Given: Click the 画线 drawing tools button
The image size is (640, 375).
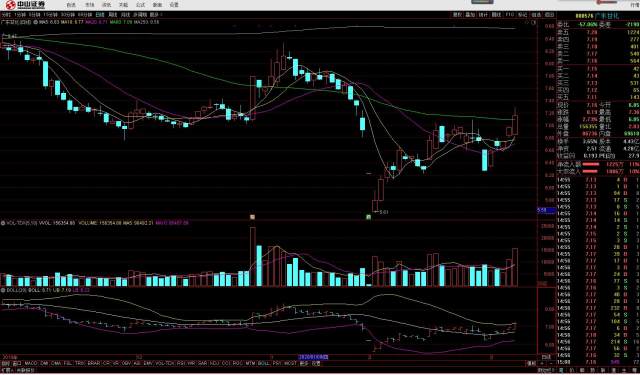Looking at the screenshot, I should 496,15.
